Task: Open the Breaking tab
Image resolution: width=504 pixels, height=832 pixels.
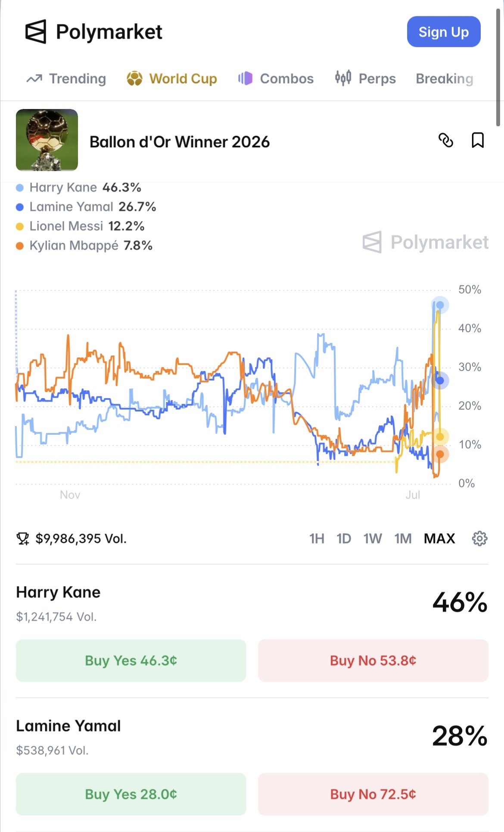Action: tap(445, 79)
